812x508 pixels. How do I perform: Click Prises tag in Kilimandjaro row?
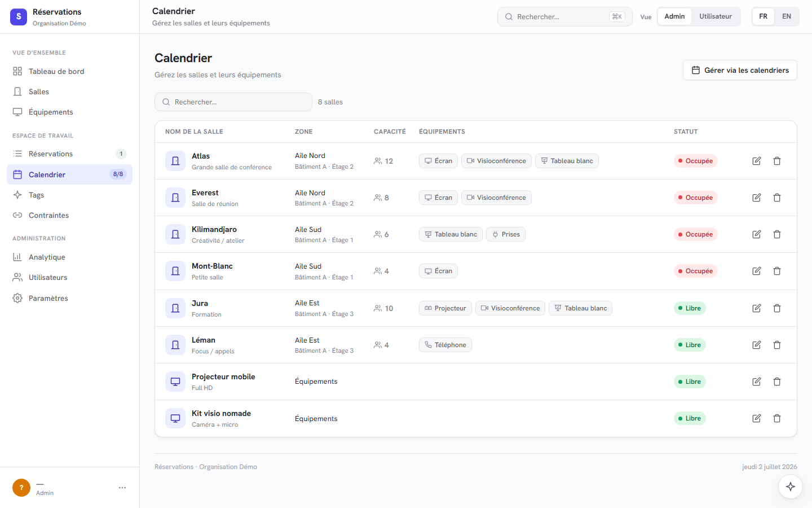tap(506, 234)
